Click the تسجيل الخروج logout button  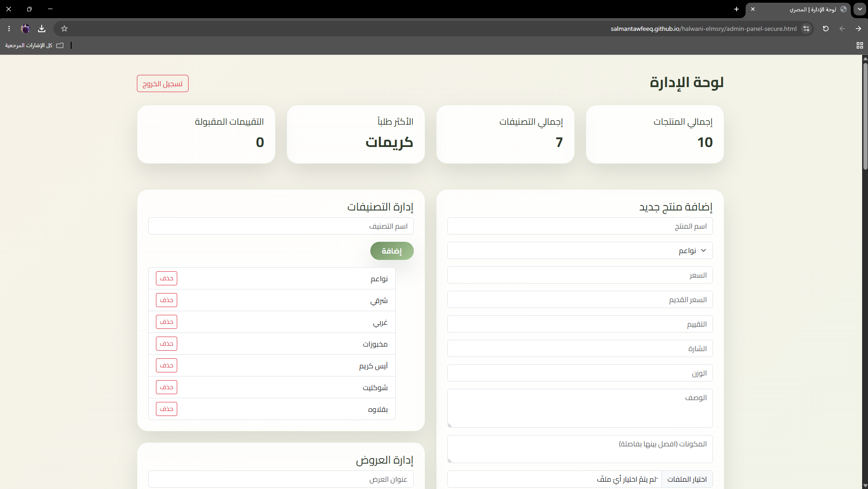(x=163, y=83)
